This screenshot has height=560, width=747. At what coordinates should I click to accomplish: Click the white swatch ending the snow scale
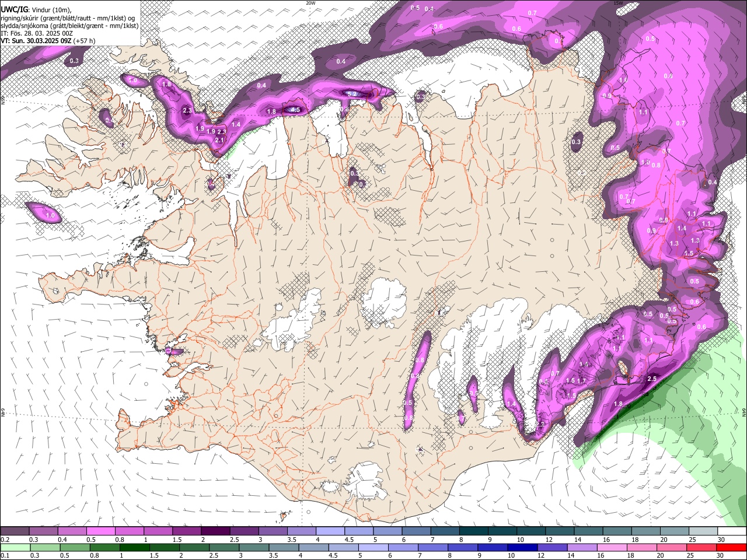pos(732,531)
